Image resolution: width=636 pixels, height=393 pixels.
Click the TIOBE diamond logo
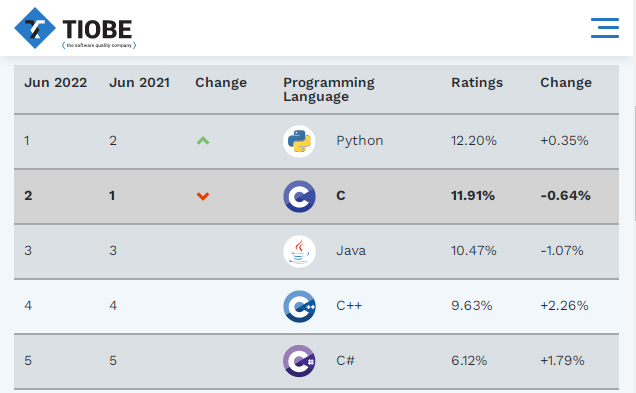tap(35, 28)
